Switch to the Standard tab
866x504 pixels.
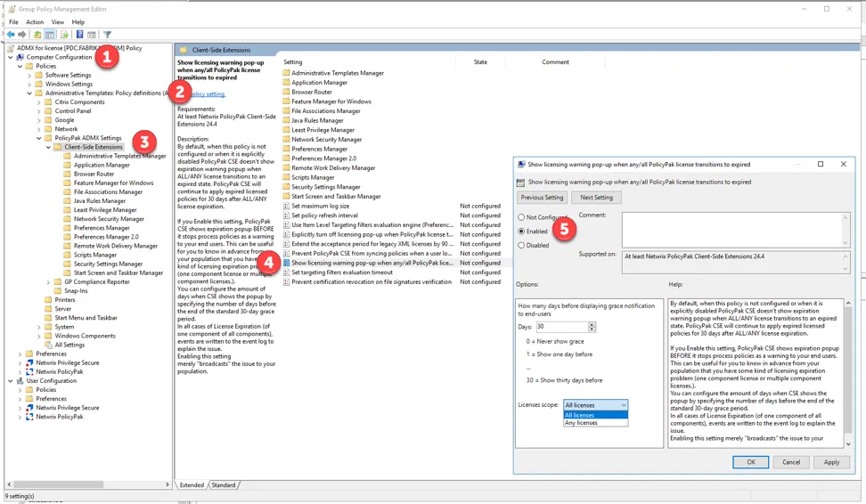tap(223, 485)
